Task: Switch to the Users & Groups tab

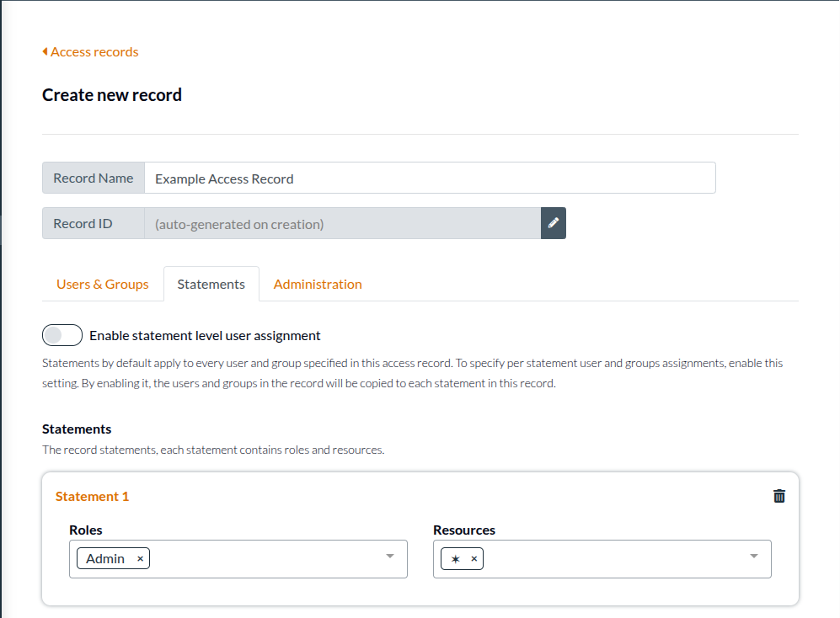Action: (101, 284)
